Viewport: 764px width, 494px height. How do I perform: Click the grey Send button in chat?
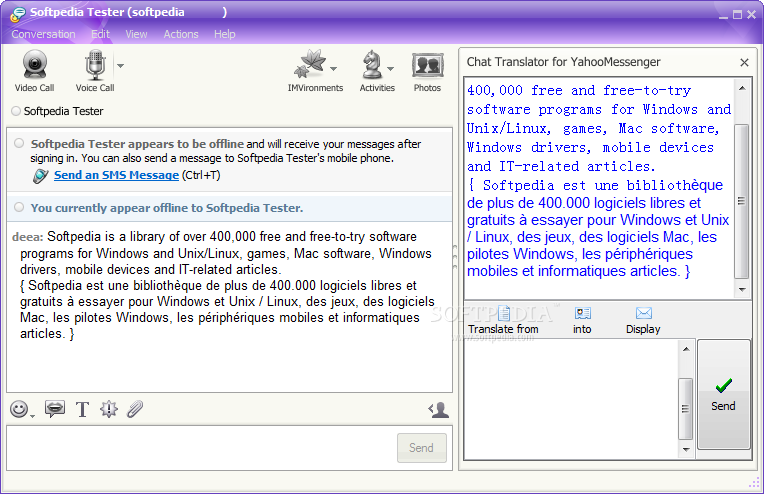pos(421,448)
